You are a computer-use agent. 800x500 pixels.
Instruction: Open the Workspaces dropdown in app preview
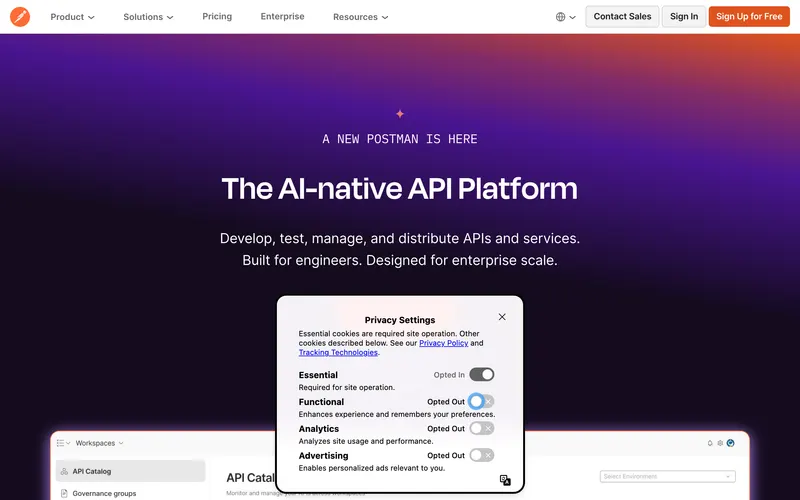tap(99, 443)
